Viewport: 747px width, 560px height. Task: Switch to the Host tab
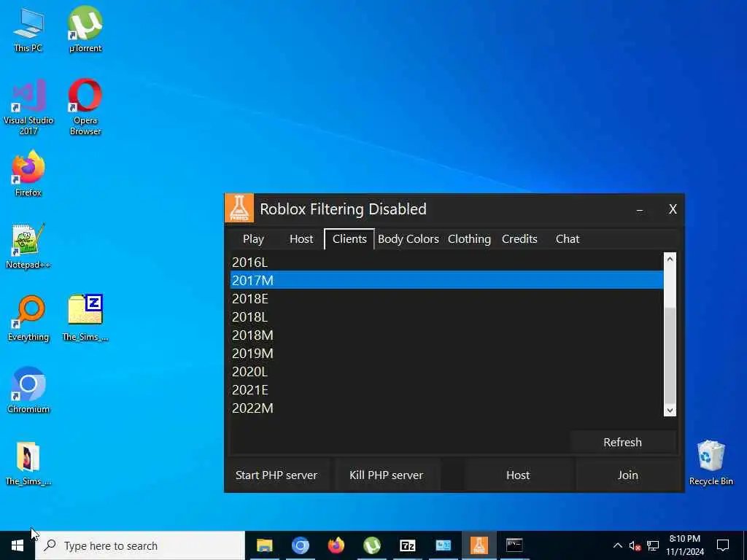pos(301,239)
